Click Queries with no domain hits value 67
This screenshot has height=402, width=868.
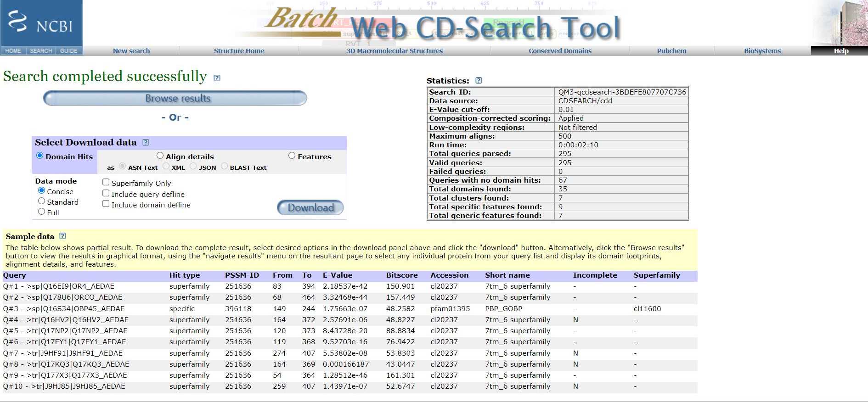click(563, 180)
